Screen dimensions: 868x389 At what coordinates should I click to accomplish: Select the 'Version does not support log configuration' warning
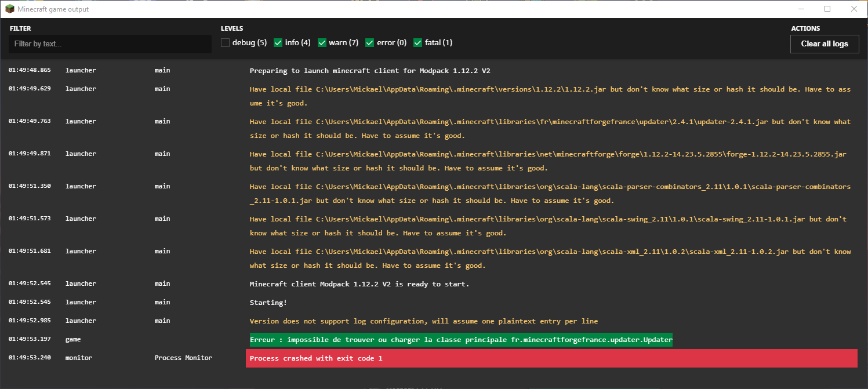pos(423,321)
